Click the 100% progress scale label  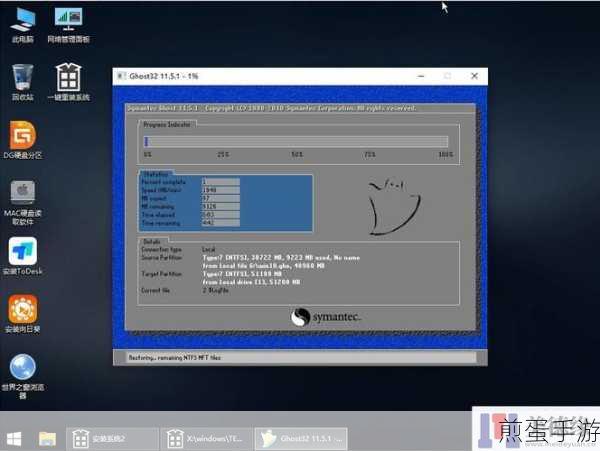point(446,155)
